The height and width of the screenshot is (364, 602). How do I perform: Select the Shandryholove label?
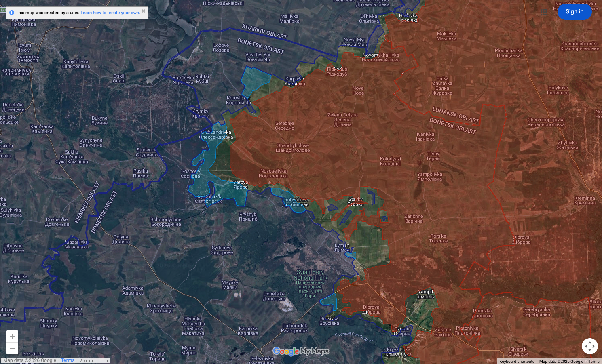(293, 148)
